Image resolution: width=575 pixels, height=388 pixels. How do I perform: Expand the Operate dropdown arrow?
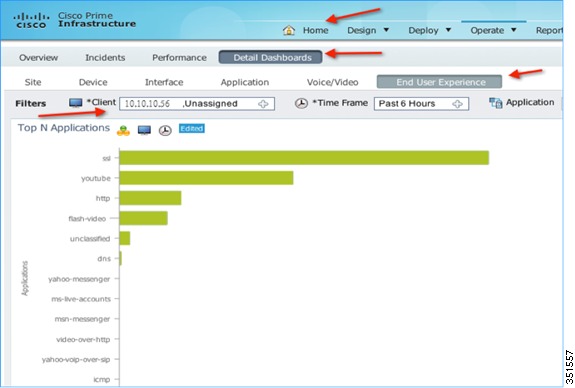[x=514, y=30]
